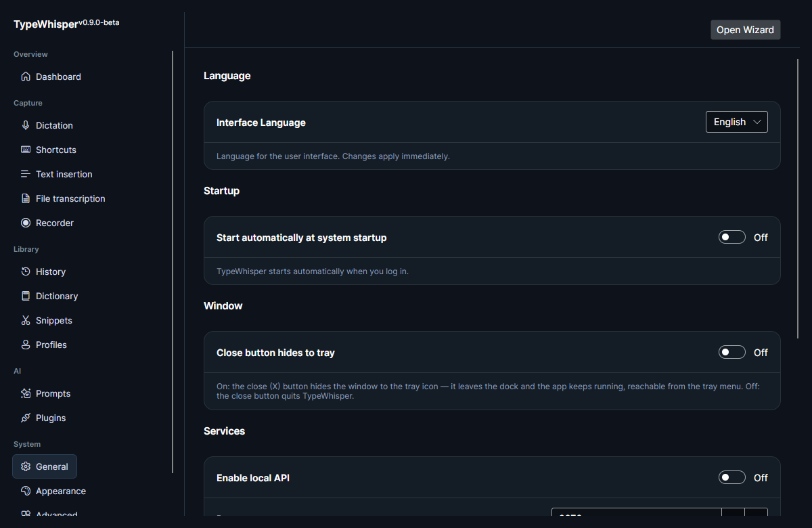Click the Interface Language label

point(261,123)
